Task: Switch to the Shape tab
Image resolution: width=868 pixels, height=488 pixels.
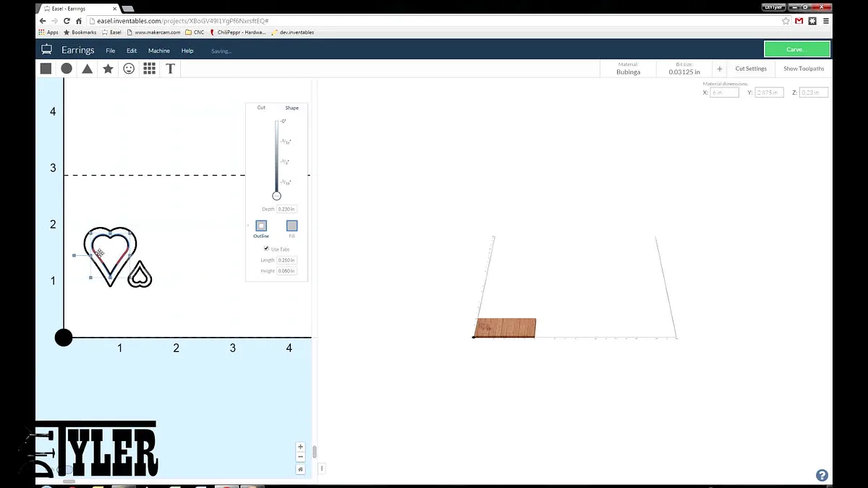Action: point(292,108)
